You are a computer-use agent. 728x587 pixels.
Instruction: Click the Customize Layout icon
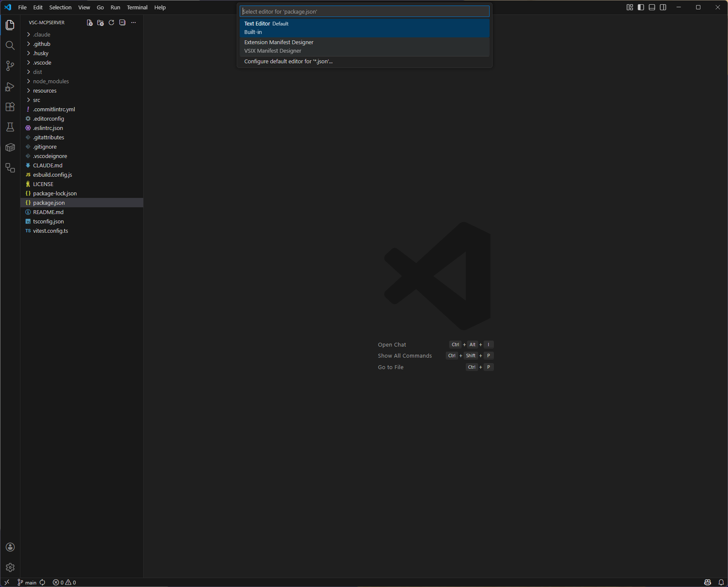(630, 7)
